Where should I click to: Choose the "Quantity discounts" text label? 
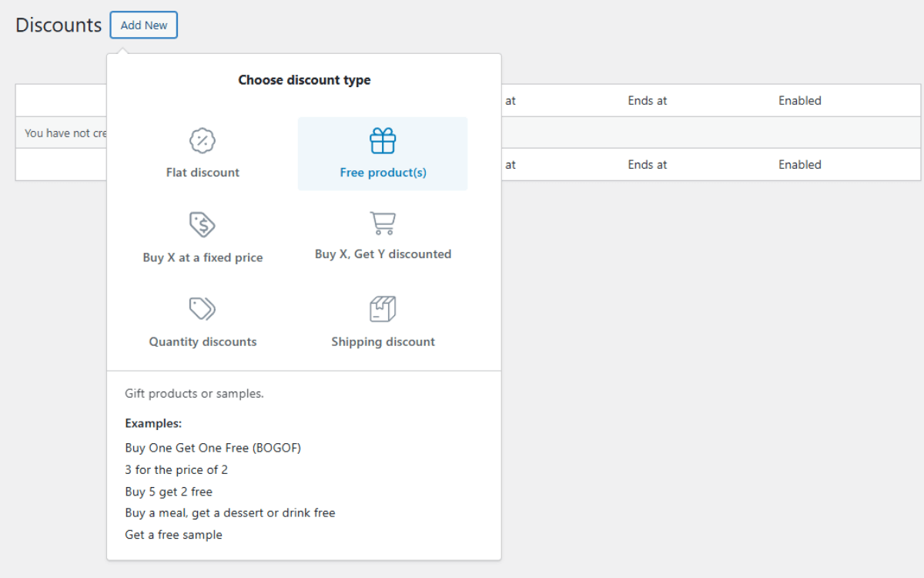pyautogui.click(x=203, y=342)
